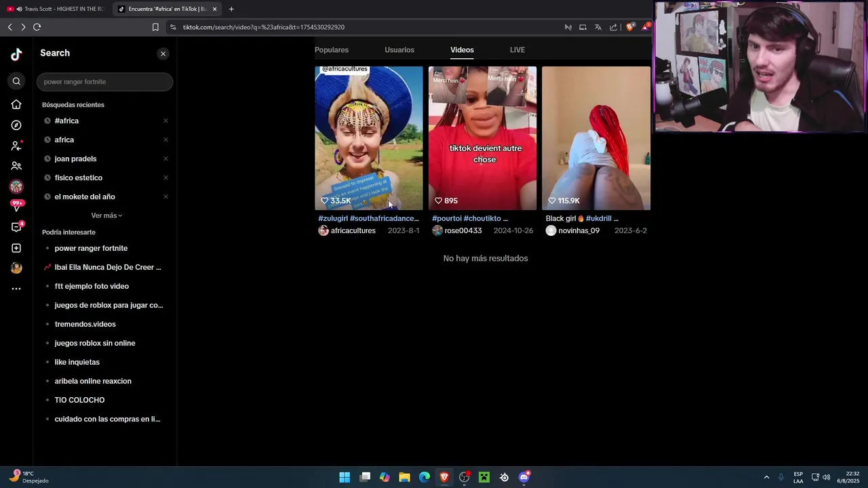
Task: Select the Videos tab
Action: 462,50
